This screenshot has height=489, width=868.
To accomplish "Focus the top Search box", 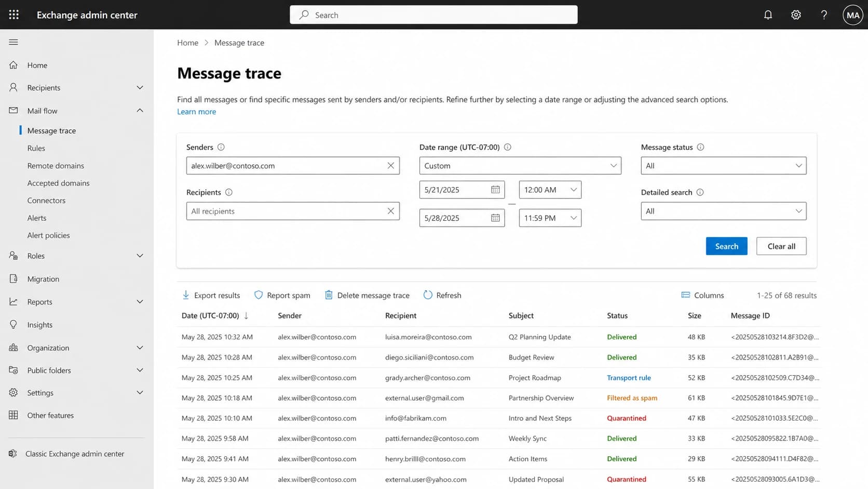I will [433, 15].
